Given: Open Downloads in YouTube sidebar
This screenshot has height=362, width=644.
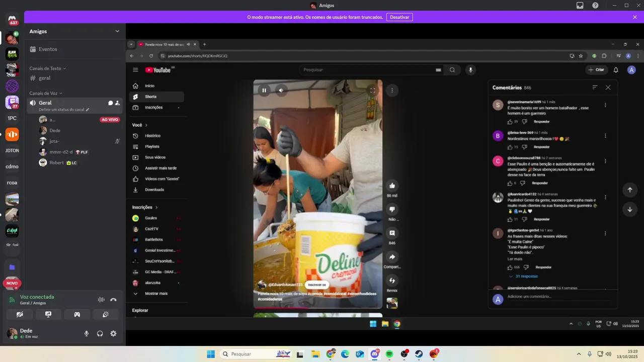Looking at the screenshot, I should pos(157,190).
